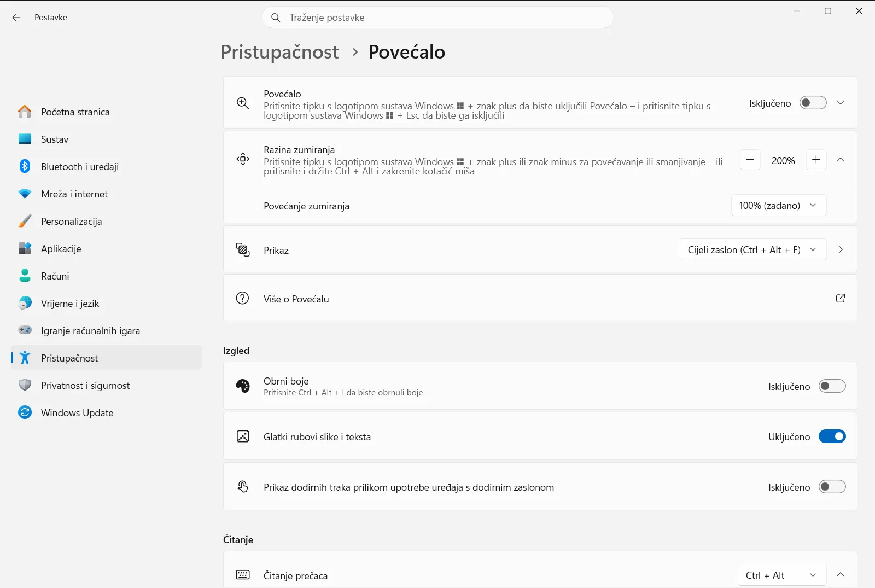
Task: Collapse the Čitanje prečaca section
Action: pyautogui.click(x=841, y=575)
